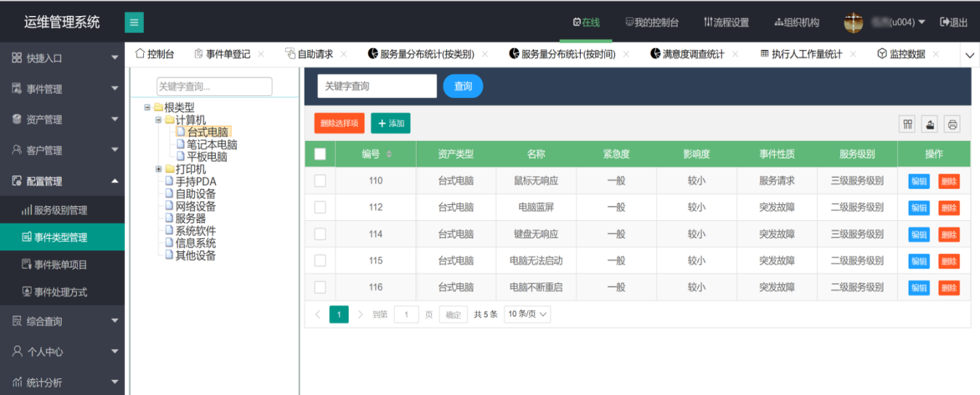
Task: Click 编辑 for row 110
Action: tap(919, 181)
